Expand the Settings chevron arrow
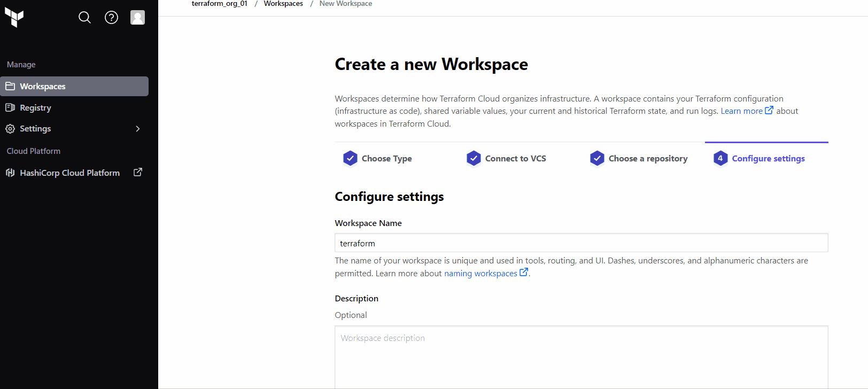The image size is (868, 389). [138, 129]
